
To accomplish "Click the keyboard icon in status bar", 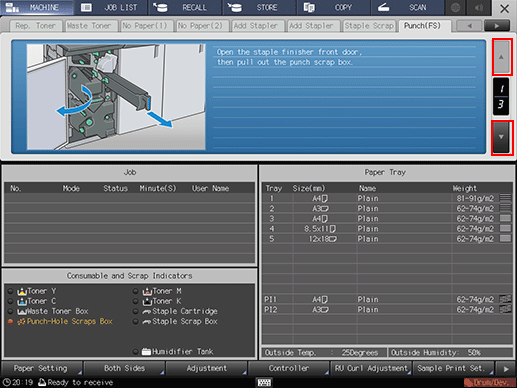I will (x=264, y=382).
